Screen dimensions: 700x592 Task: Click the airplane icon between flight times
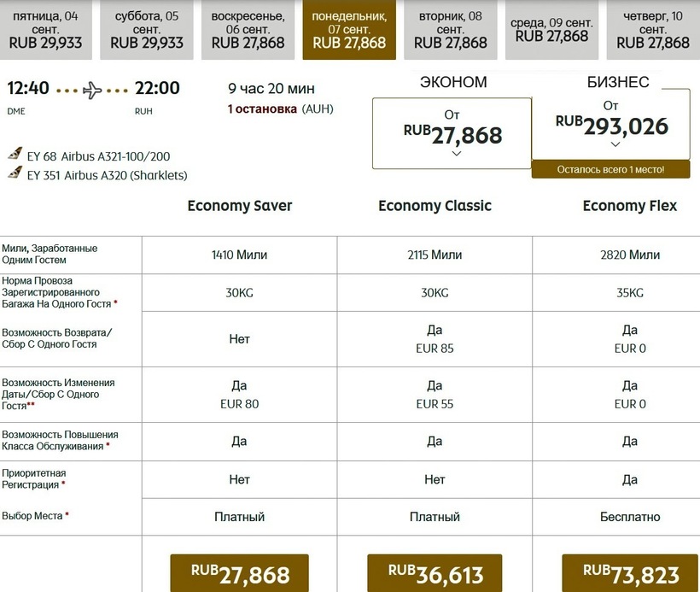[x=92, y=90]
